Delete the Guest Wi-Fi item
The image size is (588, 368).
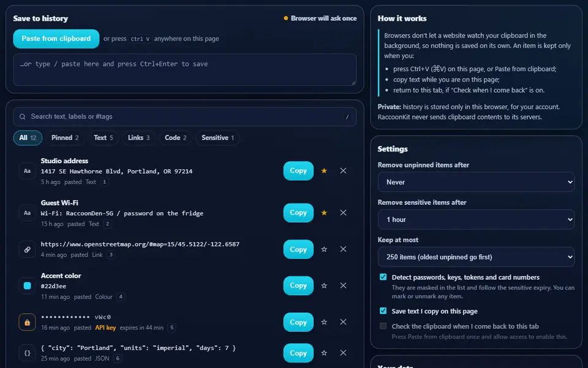pyautogui.click(x=343, y=213)
